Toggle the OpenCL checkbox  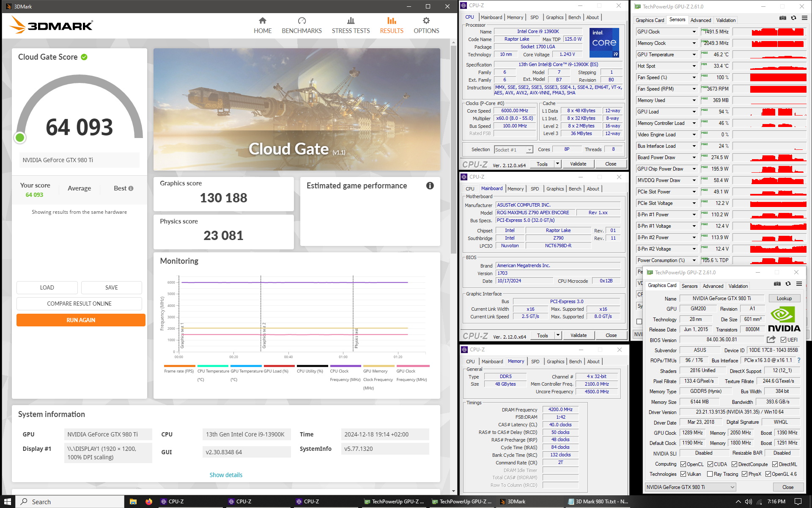(683, 464)
